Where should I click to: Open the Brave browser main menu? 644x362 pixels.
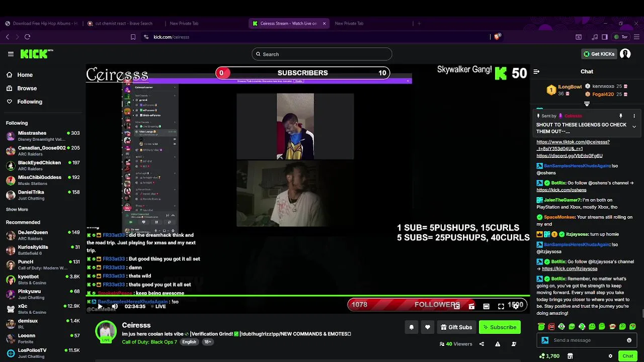[x=636, y=37]
